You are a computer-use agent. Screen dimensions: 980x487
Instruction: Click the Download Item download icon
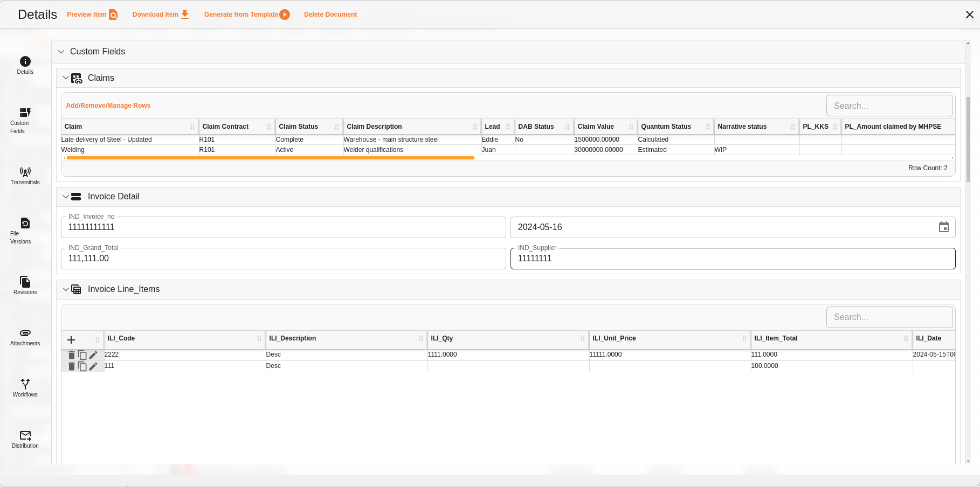(184, 14)
